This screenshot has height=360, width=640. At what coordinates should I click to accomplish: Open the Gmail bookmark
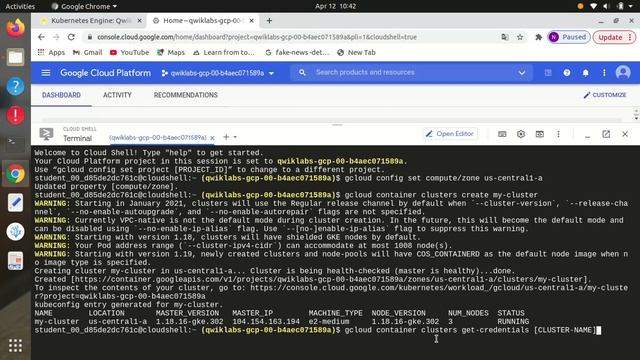click(87, 52)
